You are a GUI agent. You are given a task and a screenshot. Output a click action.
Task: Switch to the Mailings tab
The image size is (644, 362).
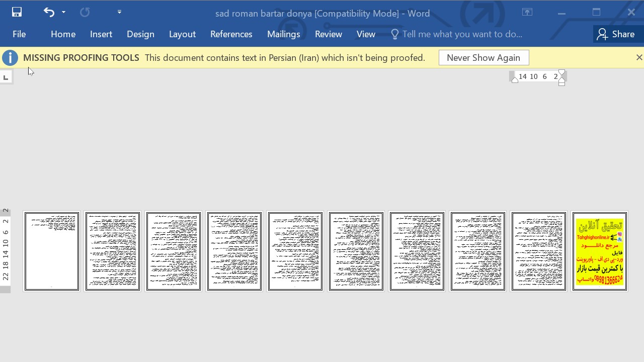(x=283, y=34)
